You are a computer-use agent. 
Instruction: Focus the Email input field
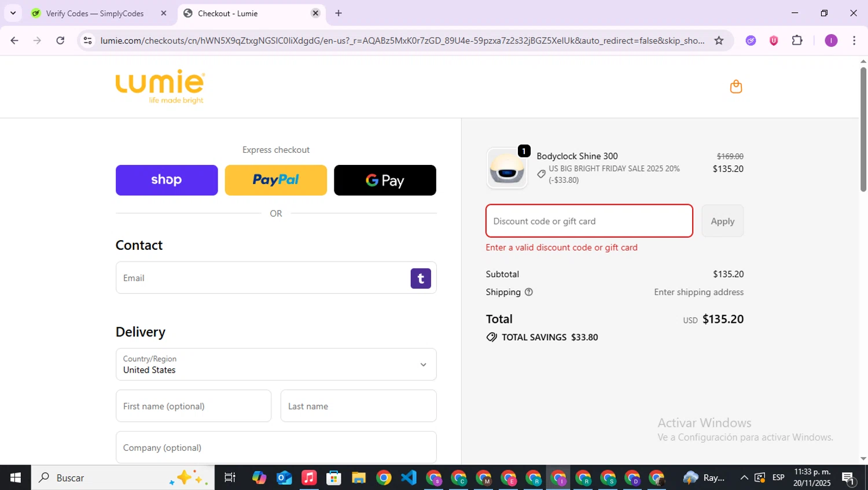pos(276,278)
